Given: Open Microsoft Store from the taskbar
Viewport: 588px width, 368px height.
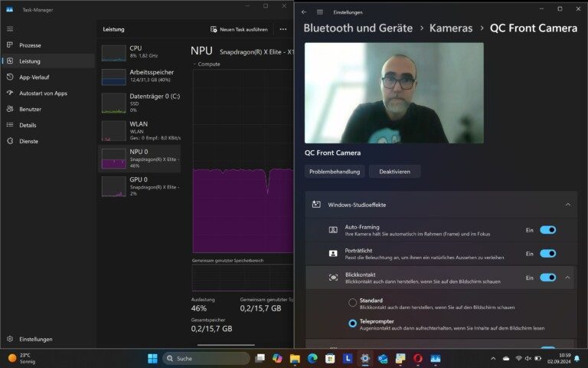Looking at the screenshot, I should pos(330,359).
